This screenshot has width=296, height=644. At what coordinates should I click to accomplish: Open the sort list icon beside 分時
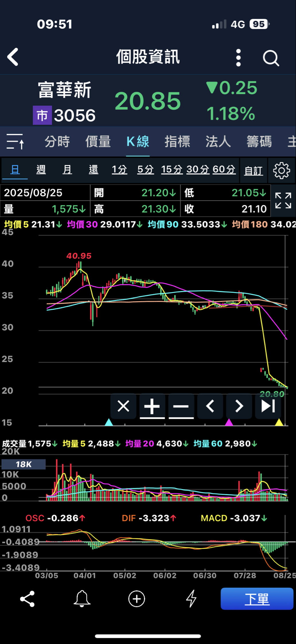pyautogui.click(x=15, y=141)
